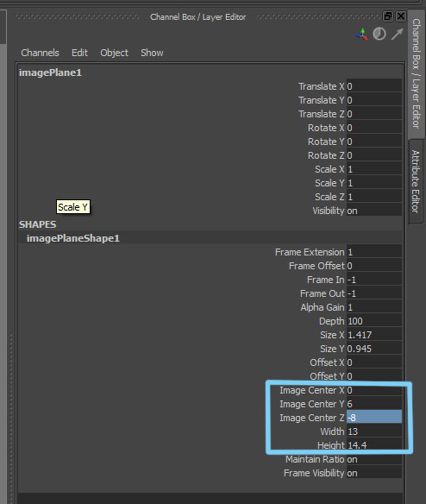Select Channel Box / Layer Editor side tab

pyautogui.click(x=417, y=73)
